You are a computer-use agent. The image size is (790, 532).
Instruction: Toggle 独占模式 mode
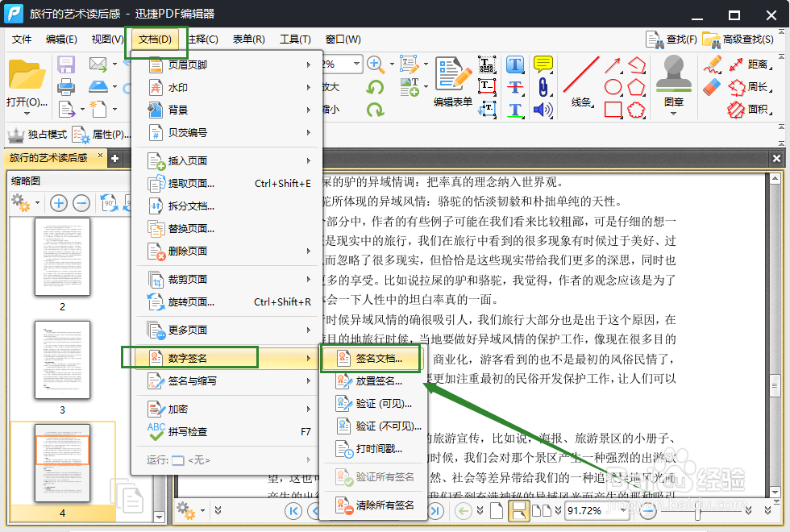click(x=37, y=135)
